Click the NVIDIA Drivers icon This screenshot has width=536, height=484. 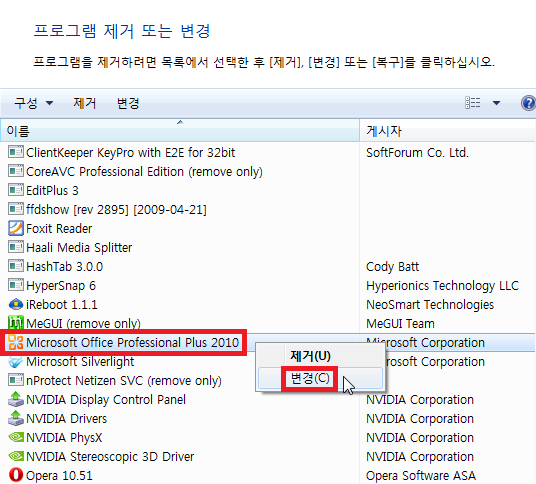tap(16, 418)
